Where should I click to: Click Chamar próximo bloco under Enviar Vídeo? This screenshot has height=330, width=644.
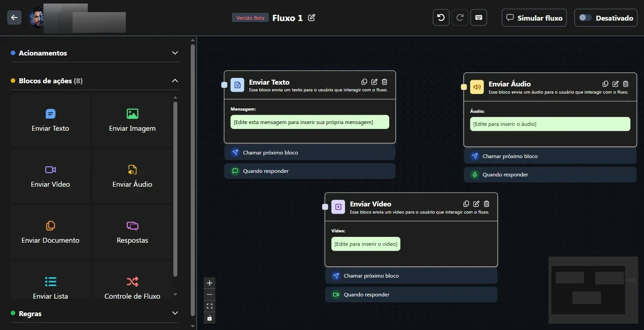click(x=411, y=276)
